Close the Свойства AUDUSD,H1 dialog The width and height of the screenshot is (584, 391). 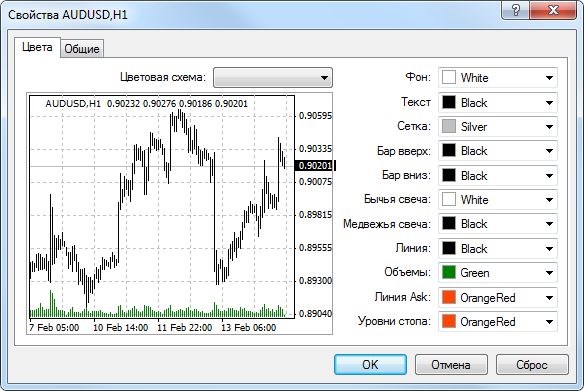(553, 10)
